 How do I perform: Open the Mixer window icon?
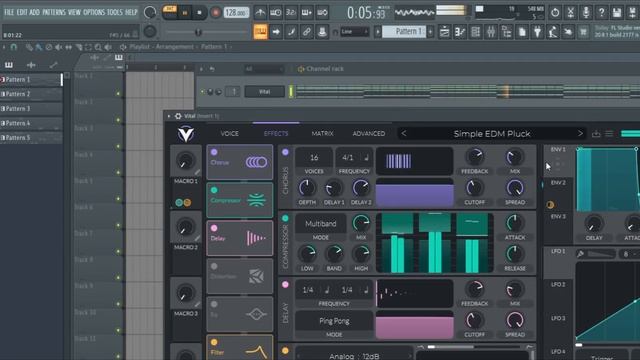pyautogui.click(x=491, y=32)
